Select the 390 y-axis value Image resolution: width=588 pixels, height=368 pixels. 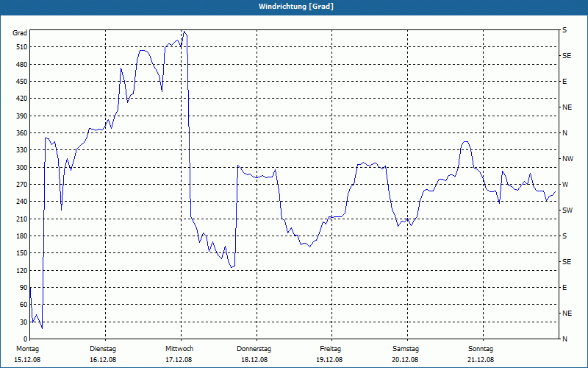[22, 116]
